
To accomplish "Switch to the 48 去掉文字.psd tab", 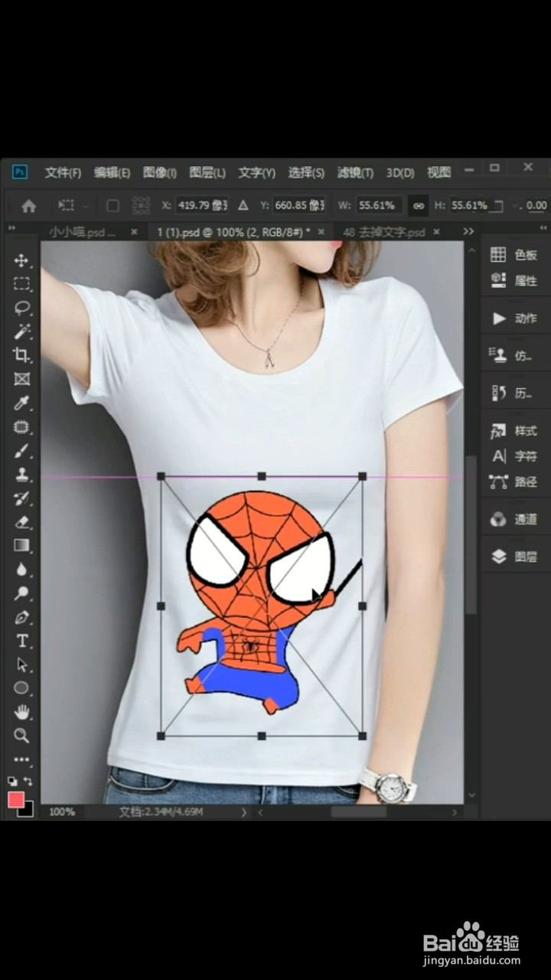I will (x=383, y=231).
